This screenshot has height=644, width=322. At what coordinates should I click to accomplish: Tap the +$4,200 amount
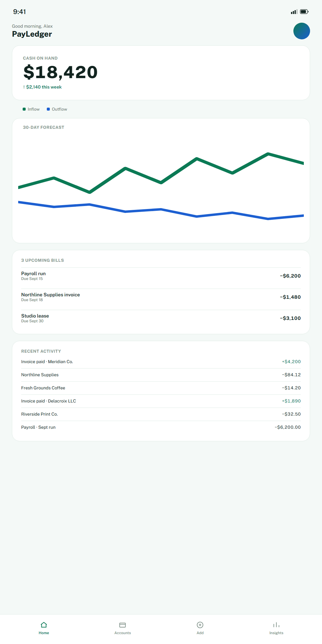(x=291, y=362)
